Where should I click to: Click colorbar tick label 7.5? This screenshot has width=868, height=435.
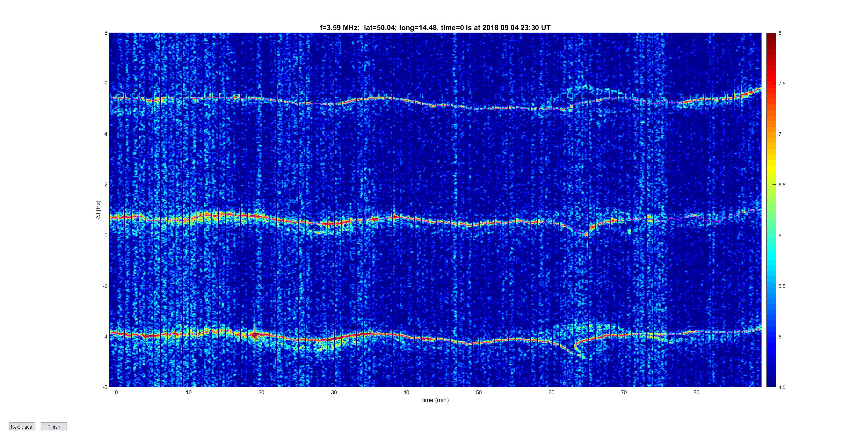coord(782,84)
